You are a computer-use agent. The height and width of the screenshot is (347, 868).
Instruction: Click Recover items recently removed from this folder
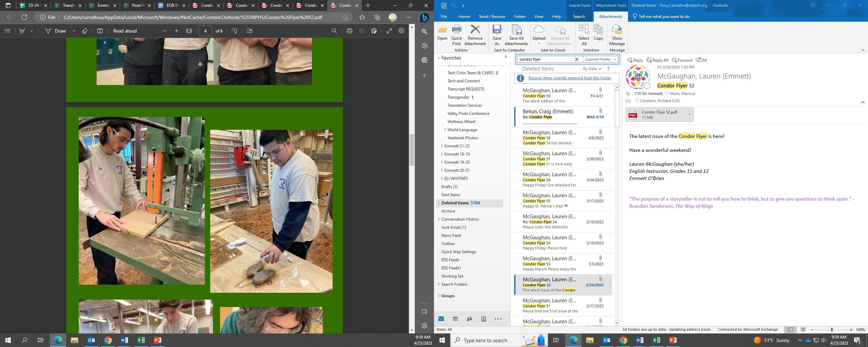(570, 78)
